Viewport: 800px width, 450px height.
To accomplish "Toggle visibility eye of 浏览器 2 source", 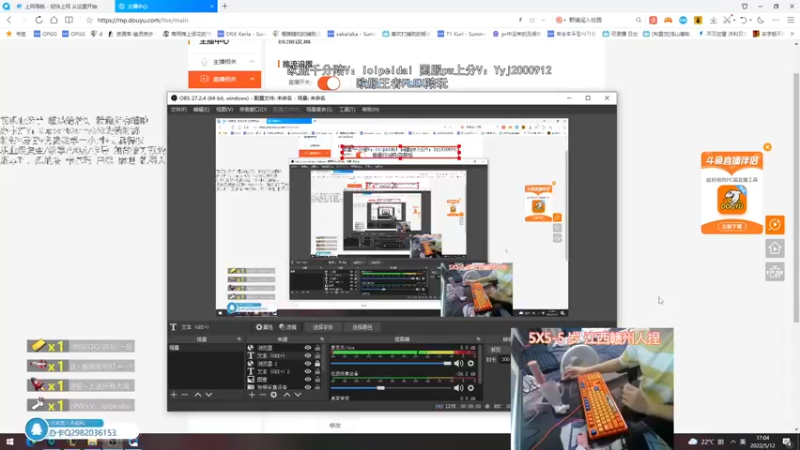I will click(308, 364).
